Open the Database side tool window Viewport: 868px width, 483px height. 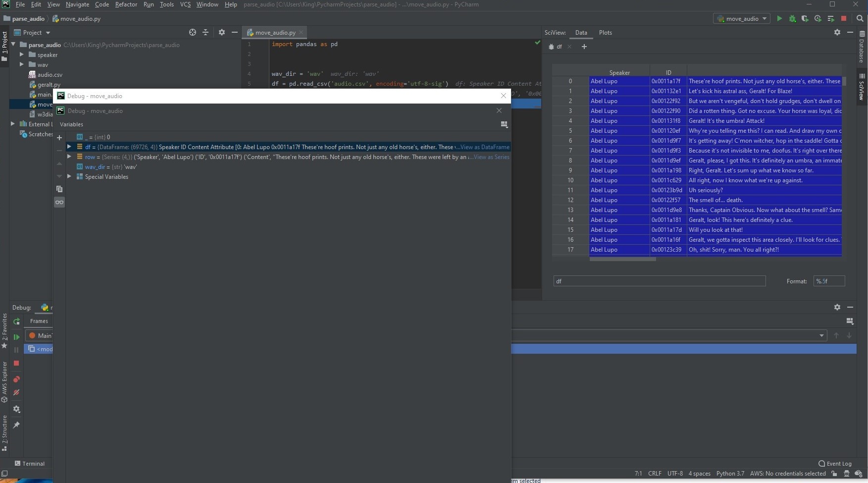point(862,47)
